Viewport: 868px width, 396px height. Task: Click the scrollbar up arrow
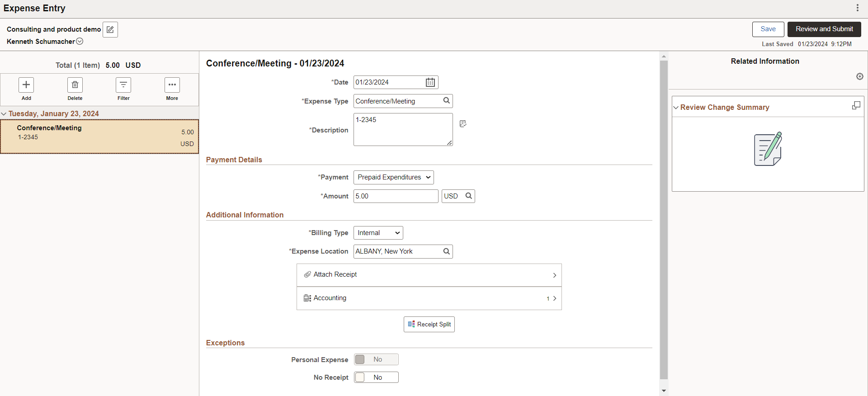664,57
